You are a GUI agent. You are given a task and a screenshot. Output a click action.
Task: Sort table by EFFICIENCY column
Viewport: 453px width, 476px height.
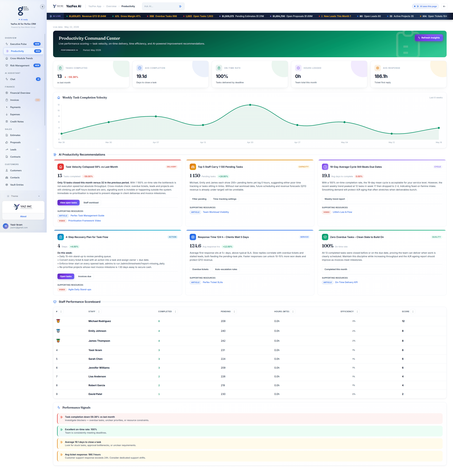357,312
